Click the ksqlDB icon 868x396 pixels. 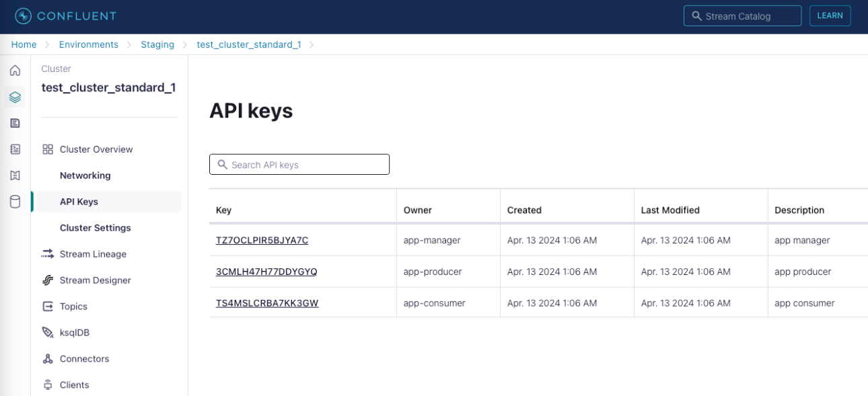(48, 333)
